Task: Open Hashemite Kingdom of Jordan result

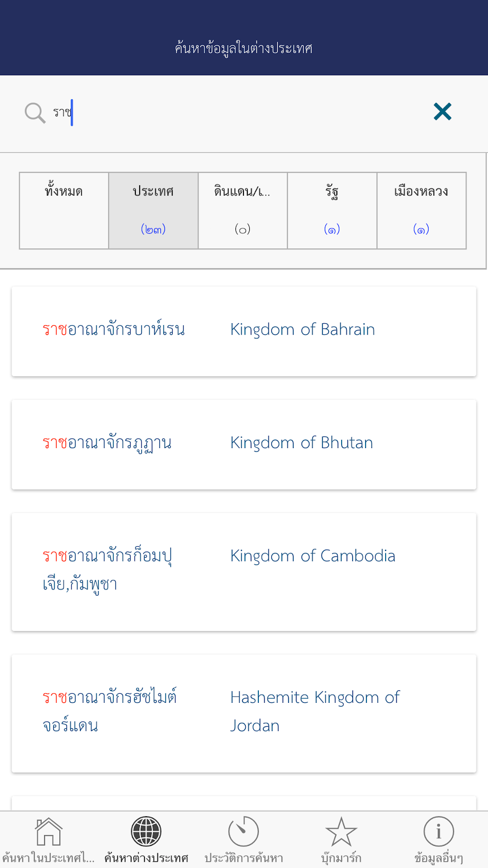Action: point(244,713)
